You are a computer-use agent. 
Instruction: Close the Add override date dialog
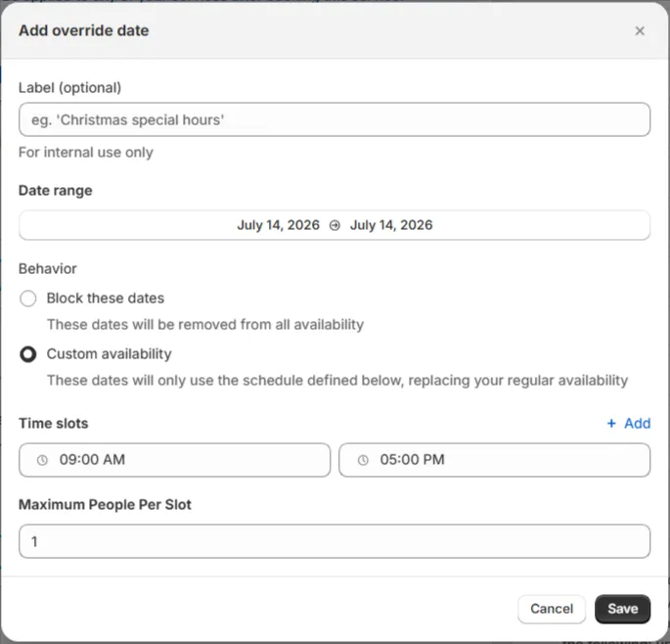click(x=640, y=30)
